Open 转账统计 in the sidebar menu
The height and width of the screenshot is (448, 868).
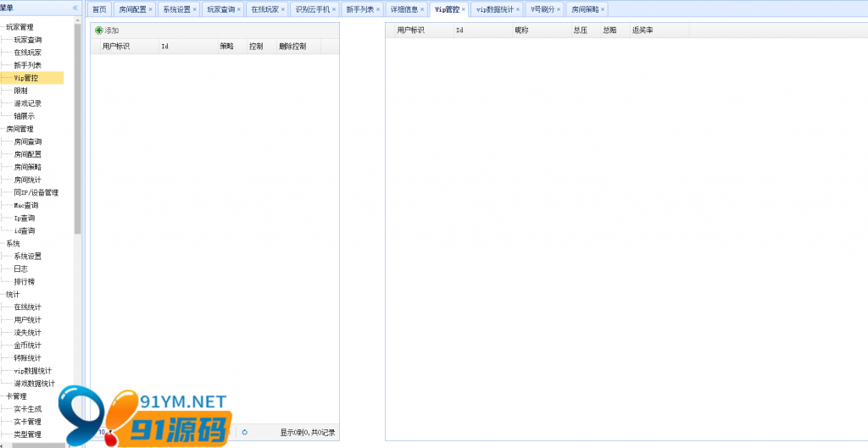(x=28, y=358)
